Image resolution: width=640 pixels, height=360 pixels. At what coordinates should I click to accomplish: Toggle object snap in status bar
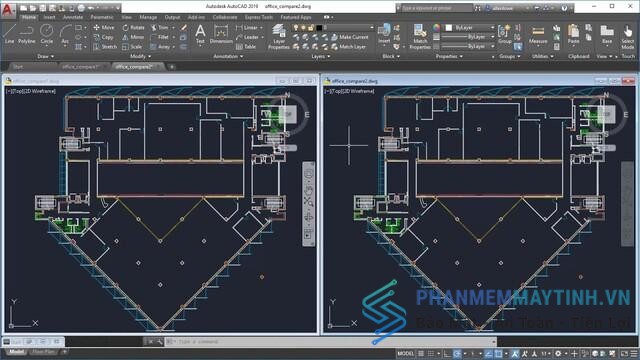coord(498,353)
